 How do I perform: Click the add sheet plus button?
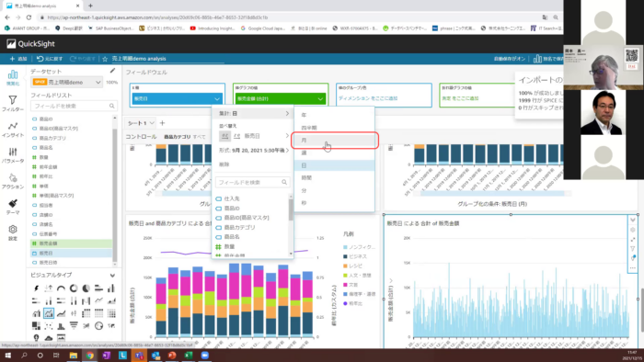pyautogui.click(x=162, y=123)
